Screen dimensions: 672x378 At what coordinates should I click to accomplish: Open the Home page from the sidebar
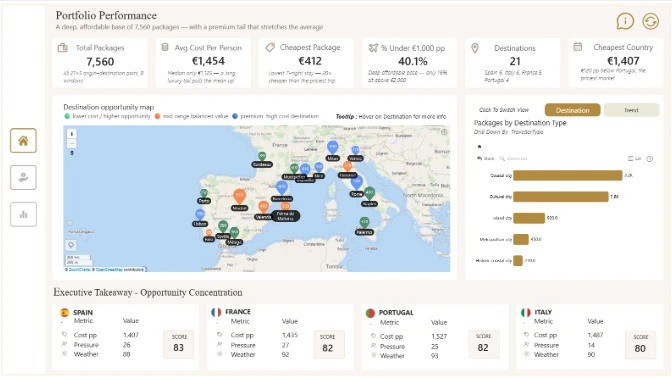click(x=23, y=141)
